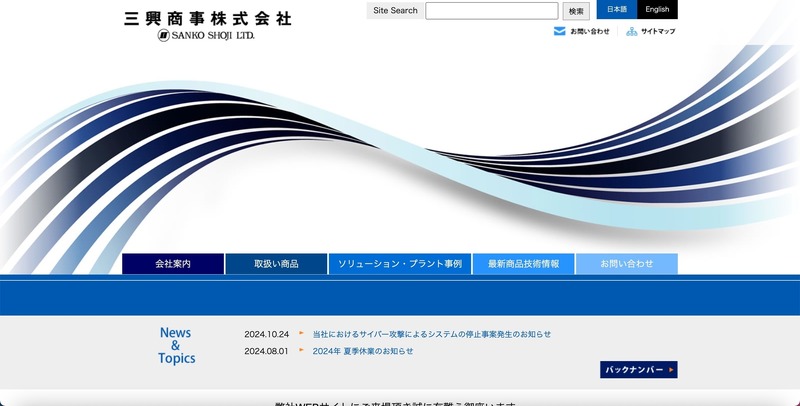Viewport: 800px width, 406px height.
Task: Open お問い合わせ in main navigation bar
Action: pyautogui.click(x=626, y=264)
